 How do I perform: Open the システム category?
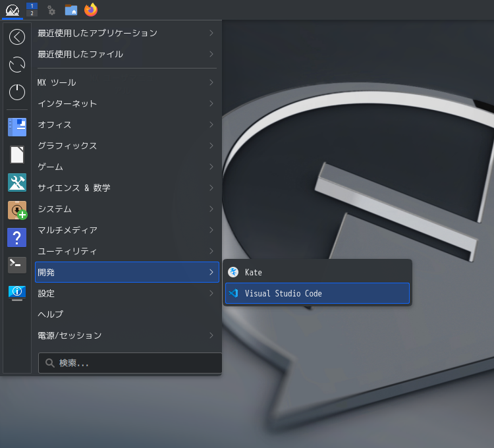[x=127, y=210]
